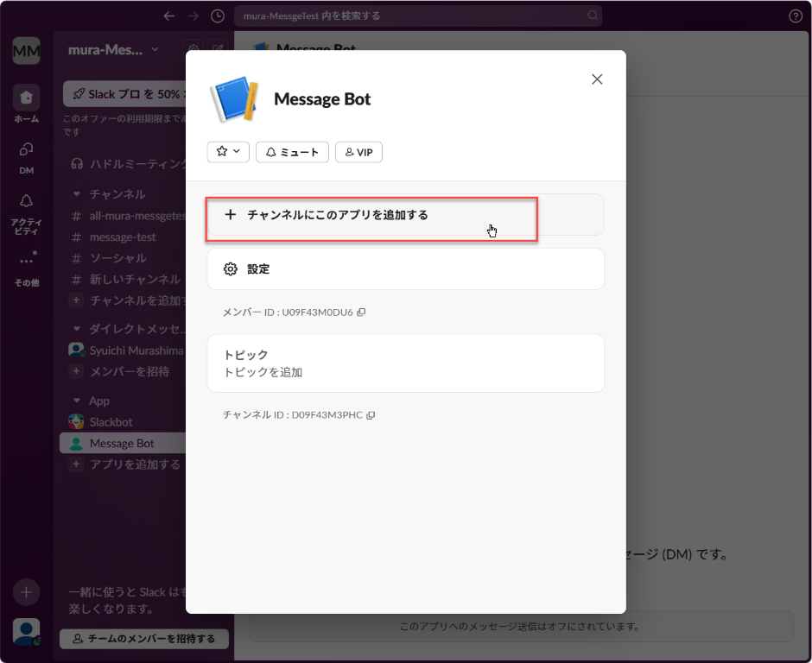The image size is (812, 663).
Task: Click the headphones huddle icon
Action: click(x=77, y=164)
